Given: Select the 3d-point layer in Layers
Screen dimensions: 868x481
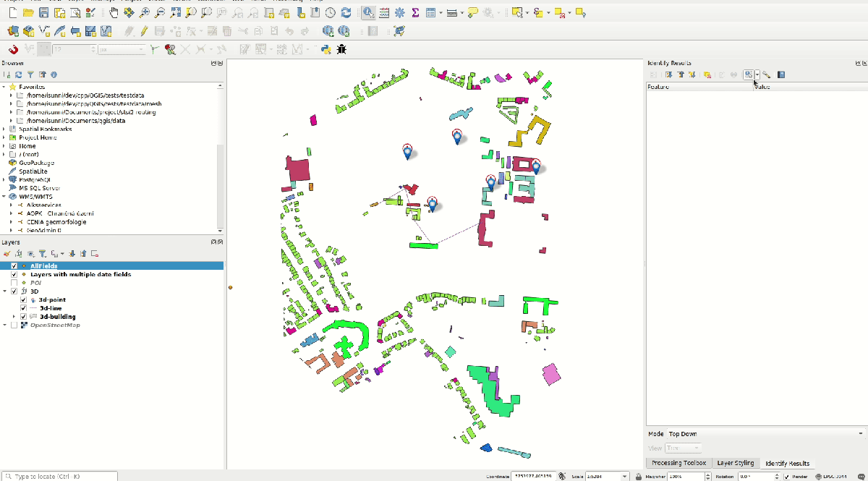Looking at the screenshot, I should [52, 299].
